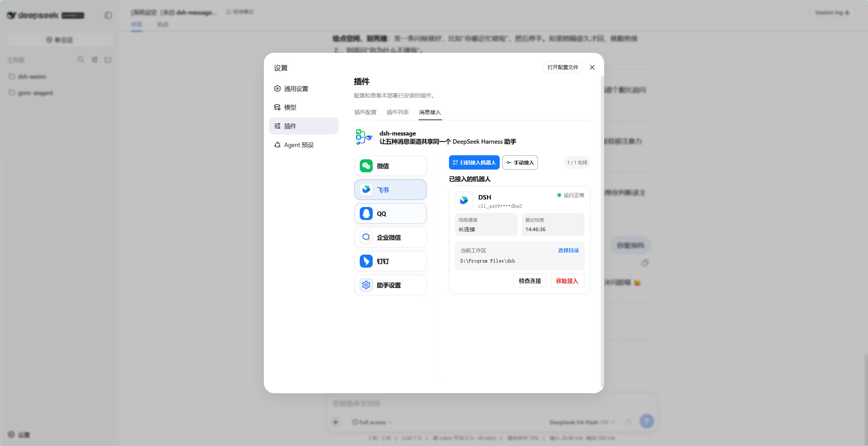Open 助手设置 gear entry
Viewport: 868px width, 446px height.
tap(390, 285)
